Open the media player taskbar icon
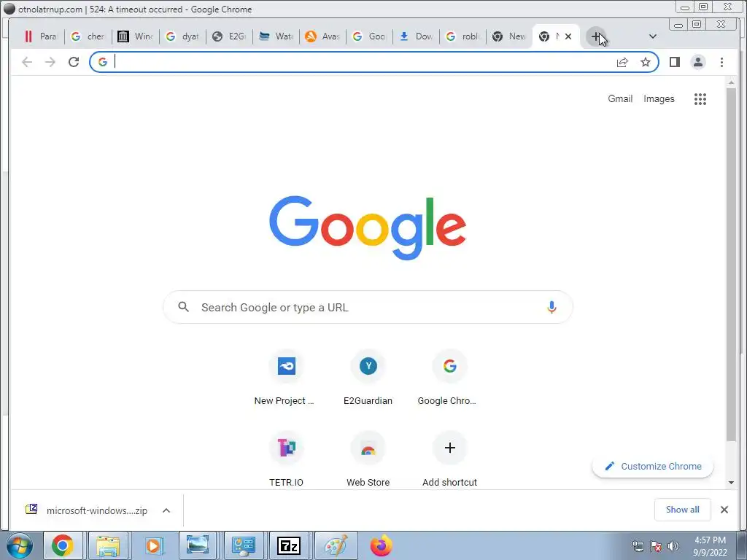 pyautogui.click(x=153, y=545)
